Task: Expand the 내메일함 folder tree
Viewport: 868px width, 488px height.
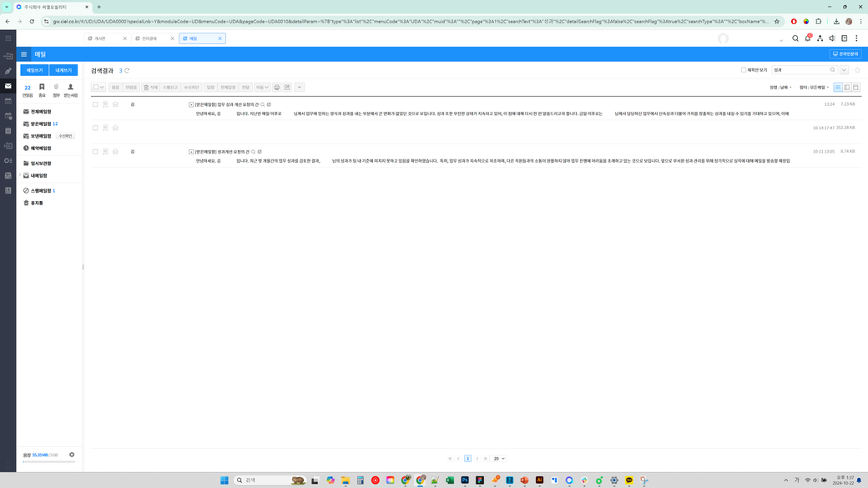Action: [x=21, y=176]
